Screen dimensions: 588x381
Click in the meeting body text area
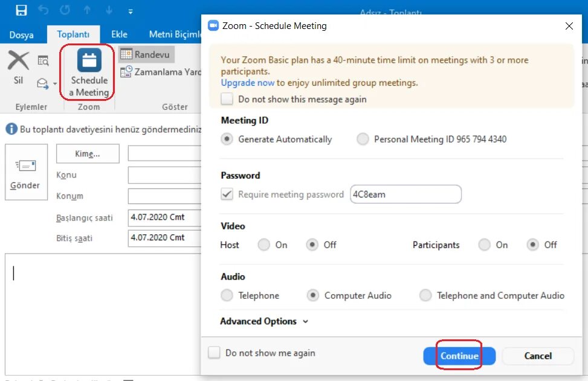pyautogui.click(x=103, y=314)
